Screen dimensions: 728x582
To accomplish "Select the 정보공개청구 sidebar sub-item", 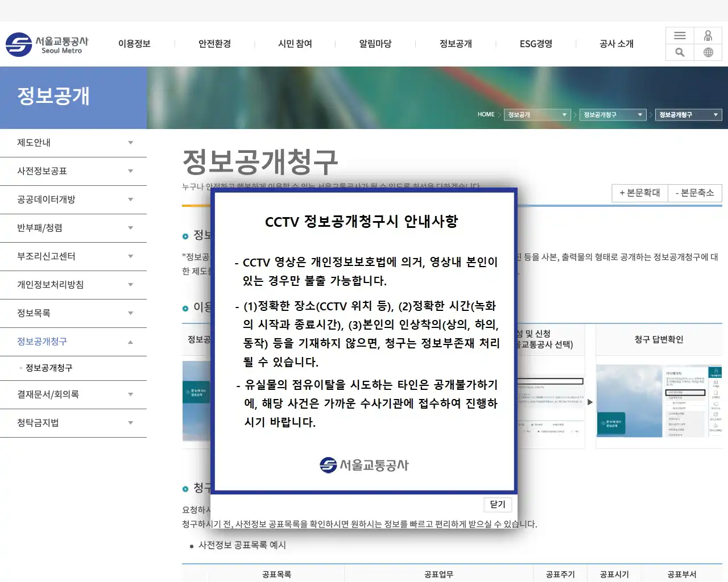I will pos(49,368).
